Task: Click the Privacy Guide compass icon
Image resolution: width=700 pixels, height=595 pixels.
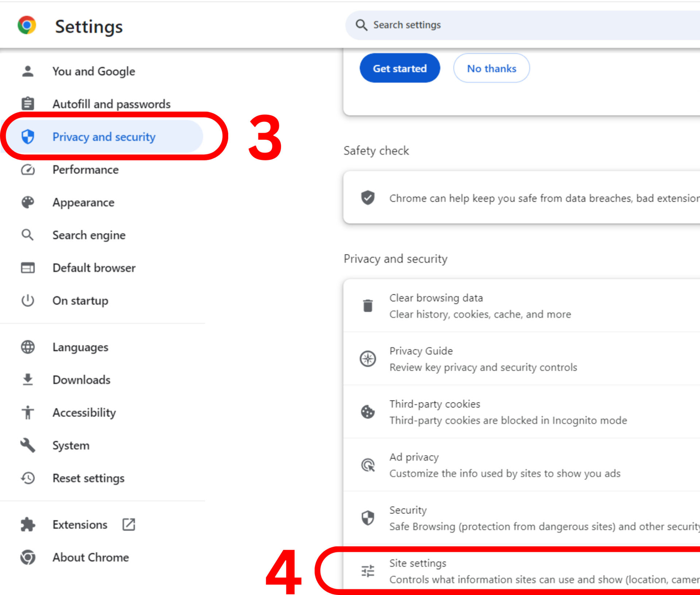Action: (368, 358)
